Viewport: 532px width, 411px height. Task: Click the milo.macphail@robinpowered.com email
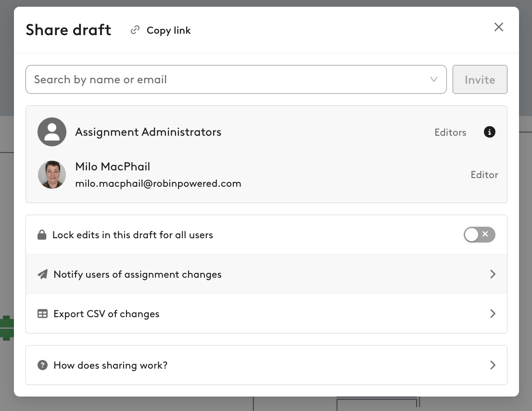point(158,184)
